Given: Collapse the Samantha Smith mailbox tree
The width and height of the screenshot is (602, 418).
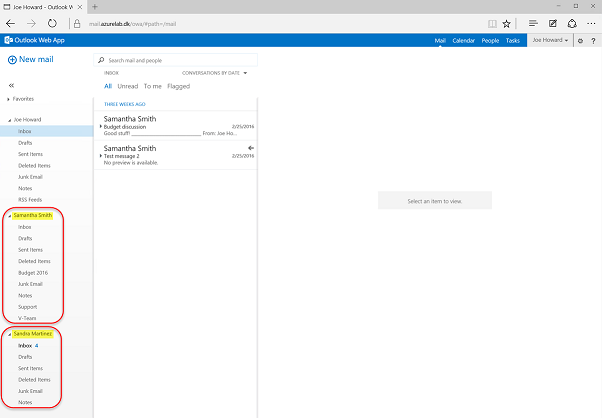Looking at the screenshot, I should point(10,216).
